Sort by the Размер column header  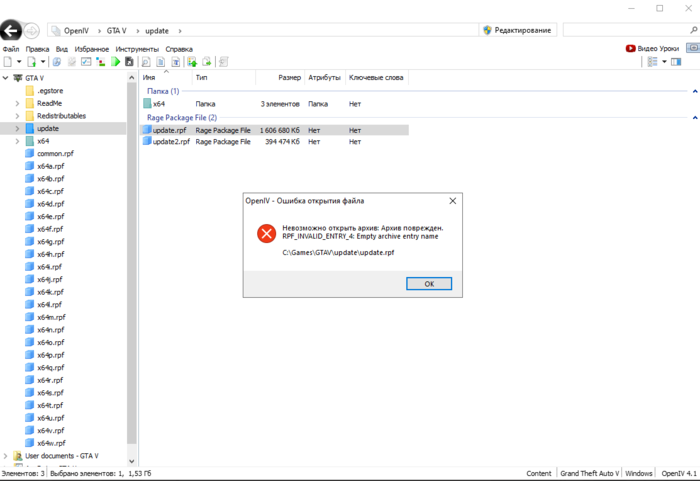tap(289, 77)
